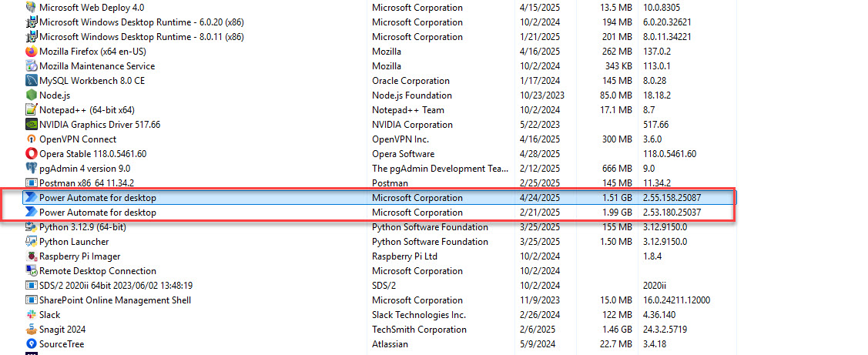
Task: Click the NVIDIA Graphics Driver icon
Action: pos(31,125)
